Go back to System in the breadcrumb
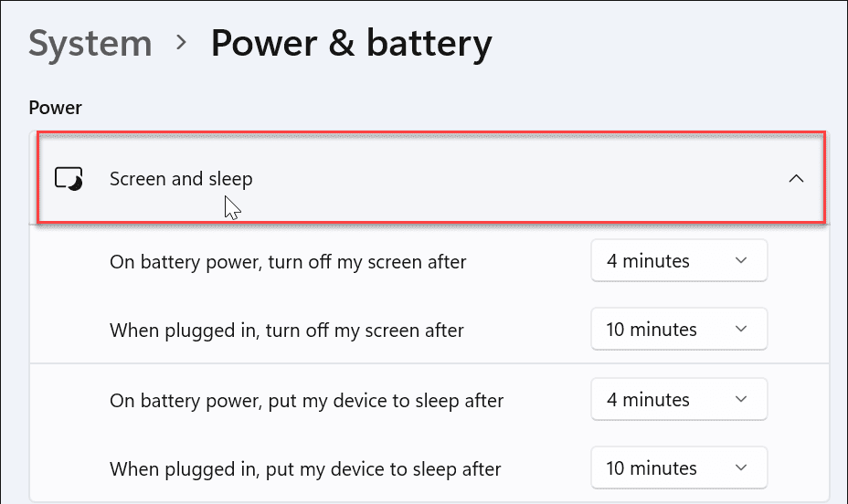The height and width of the screenshot is (504, 848). (90, 43)
